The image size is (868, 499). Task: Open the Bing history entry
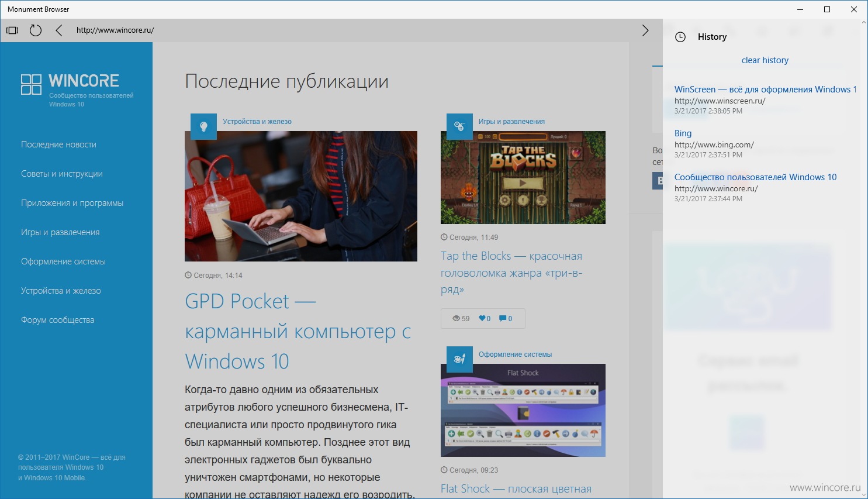pos(683,133)
